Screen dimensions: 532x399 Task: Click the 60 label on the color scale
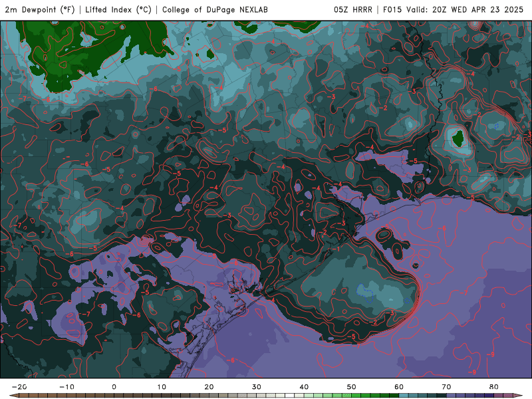[399, 387]
